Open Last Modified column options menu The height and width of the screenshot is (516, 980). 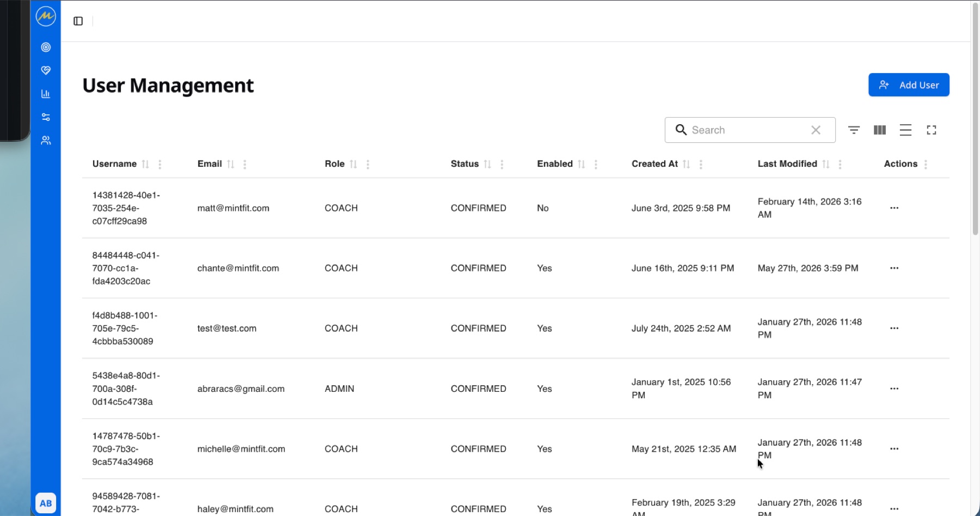point(840,164)
